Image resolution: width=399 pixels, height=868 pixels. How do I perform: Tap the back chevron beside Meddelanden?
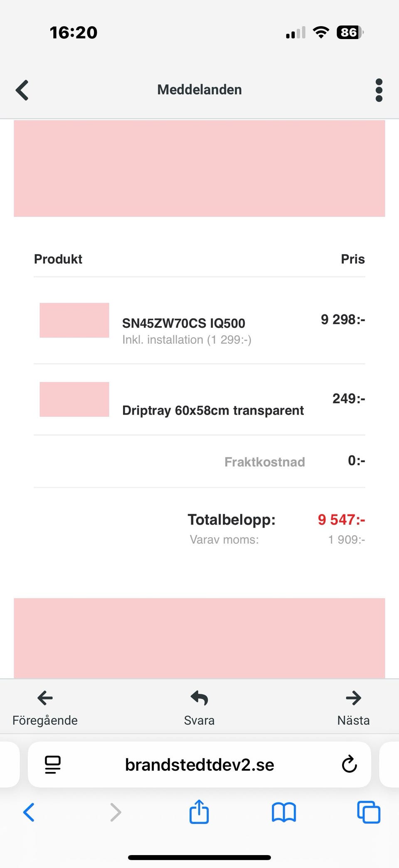[x=22, y=90]
